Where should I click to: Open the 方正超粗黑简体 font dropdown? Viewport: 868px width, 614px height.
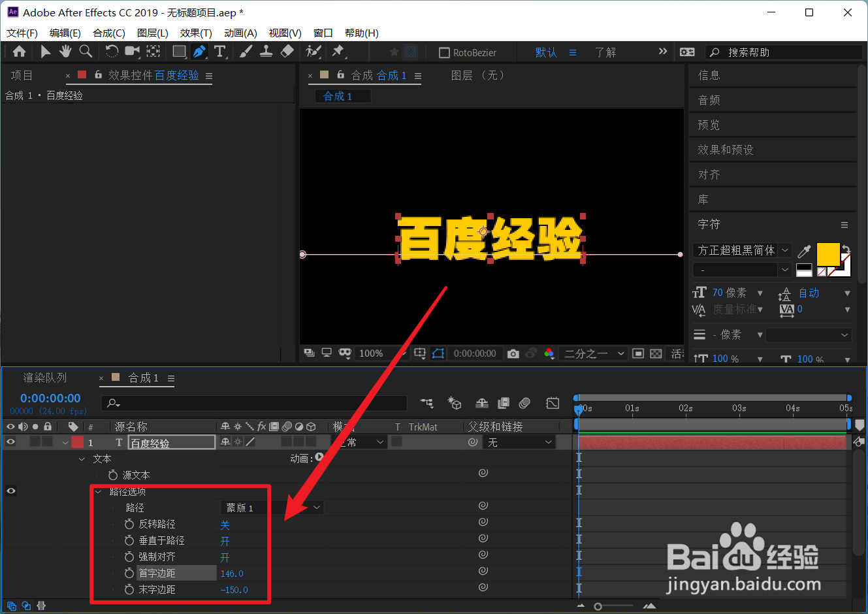coord(743,250)
